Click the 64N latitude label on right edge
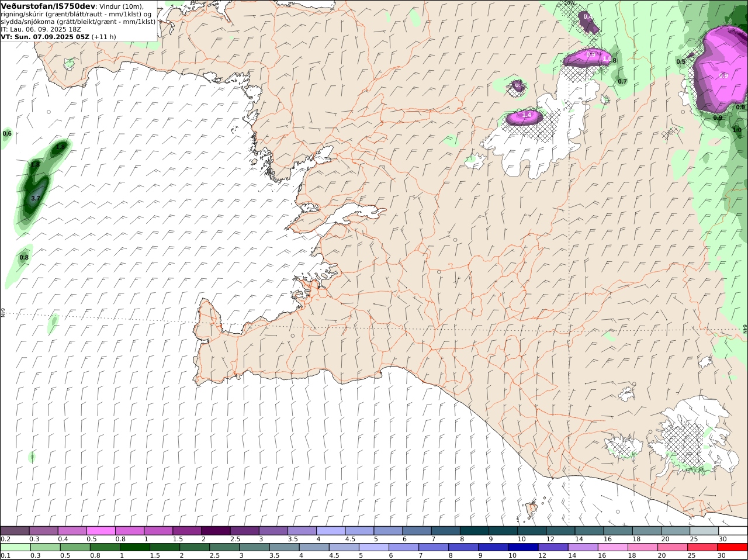748x560 pixels. pos(745,330)
